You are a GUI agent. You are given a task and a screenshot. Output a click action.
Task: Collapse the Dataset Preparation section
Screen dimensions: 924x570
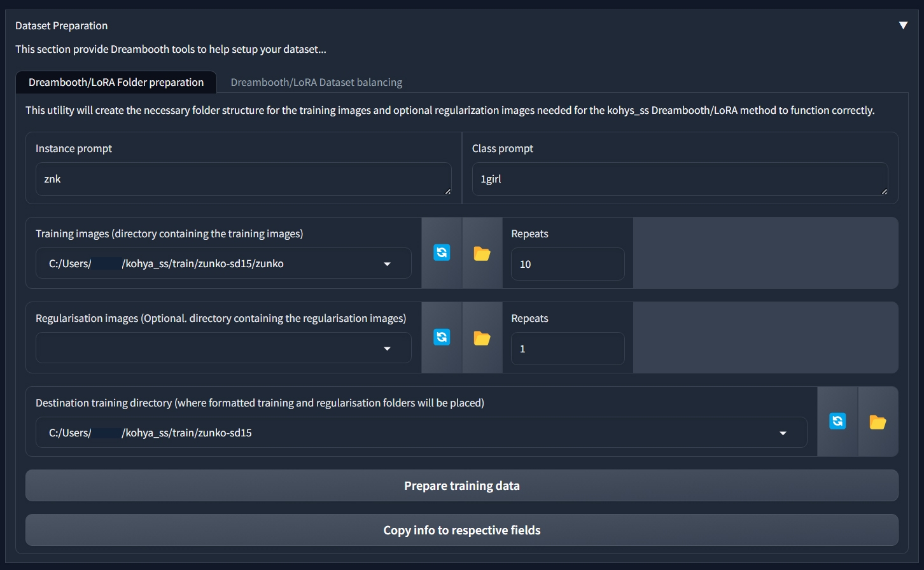click(903, 25)
